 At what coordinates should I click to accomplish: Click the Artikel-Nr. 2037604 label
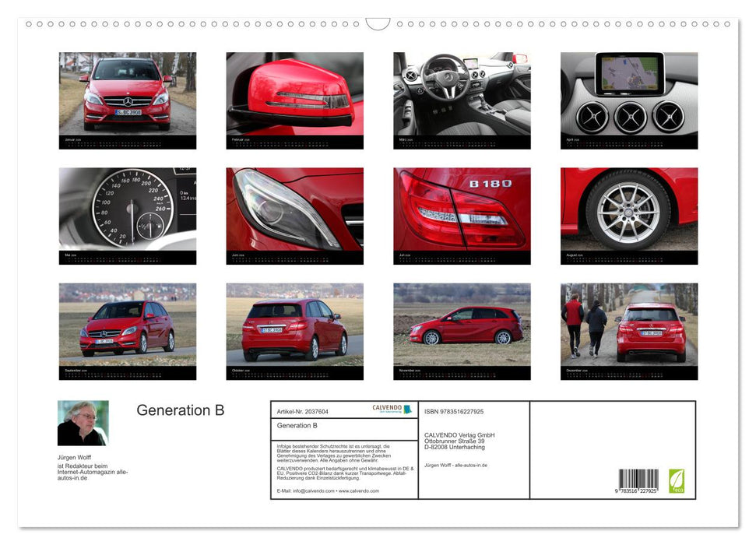(x=303, y=410)
